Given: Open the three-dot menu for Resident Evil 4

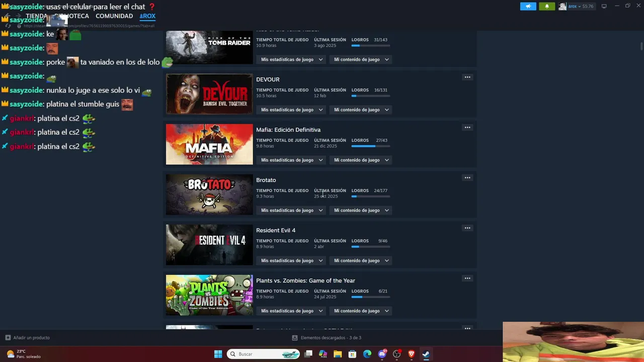Looking at the screenshot, I should tap(467, 228).
